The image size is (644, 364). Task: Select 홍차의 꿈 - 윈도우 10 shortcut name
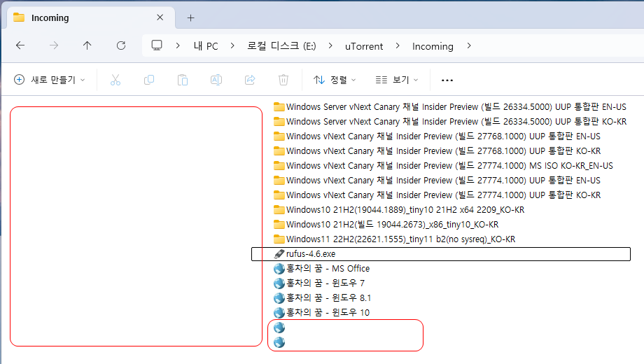point(328,313)
